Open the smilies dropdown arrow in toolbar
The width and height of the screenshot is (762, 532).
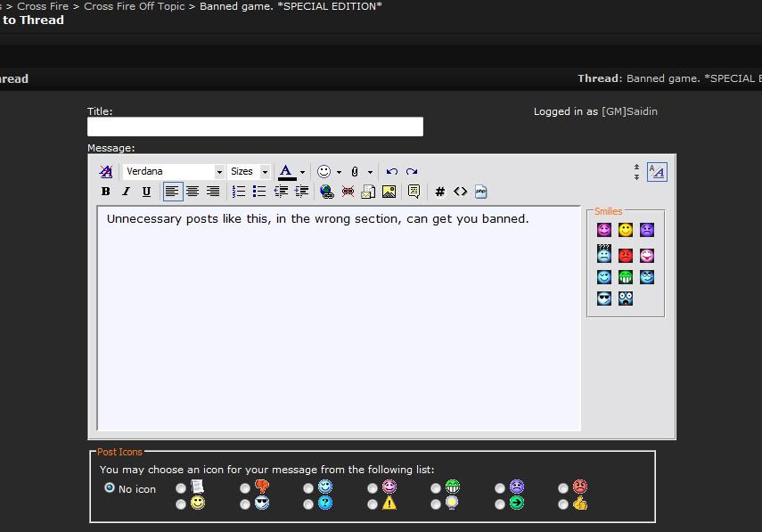(x=339, y=172)
